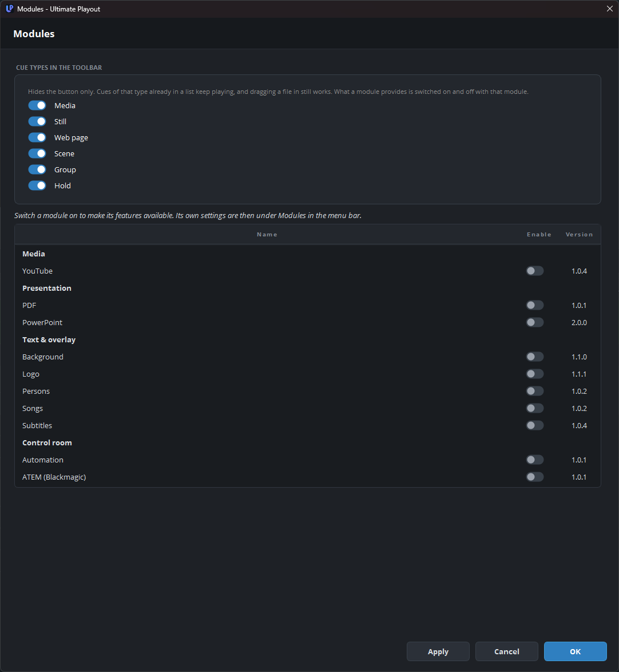Click the Apply button
Image resolution: width=619 pixels, height=672 pixels.
click(x=438, y=651)
